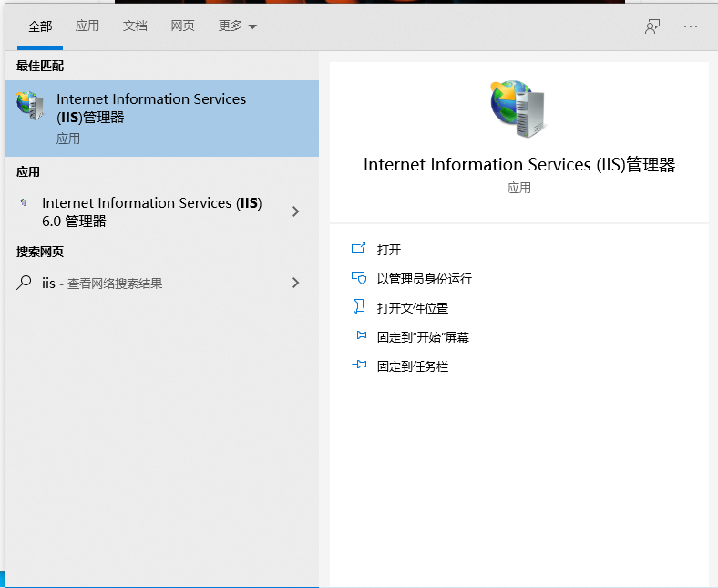Image resolution: width=718 pixels, height=588 pixels.
Task: Expand the iis web search result arrow
Action: pyautogui.click(x=296, y=283)
